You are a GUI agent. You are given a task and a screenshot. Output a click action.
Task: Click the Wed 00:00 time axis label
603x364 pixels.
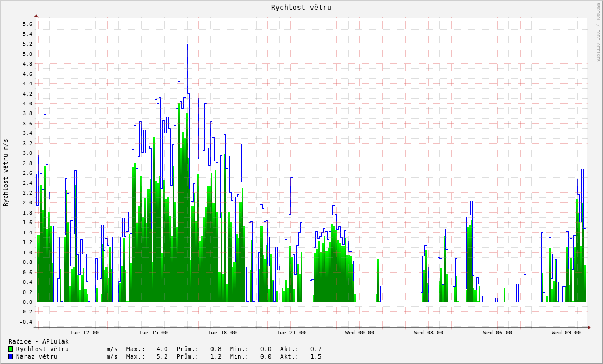click(359, 332)
